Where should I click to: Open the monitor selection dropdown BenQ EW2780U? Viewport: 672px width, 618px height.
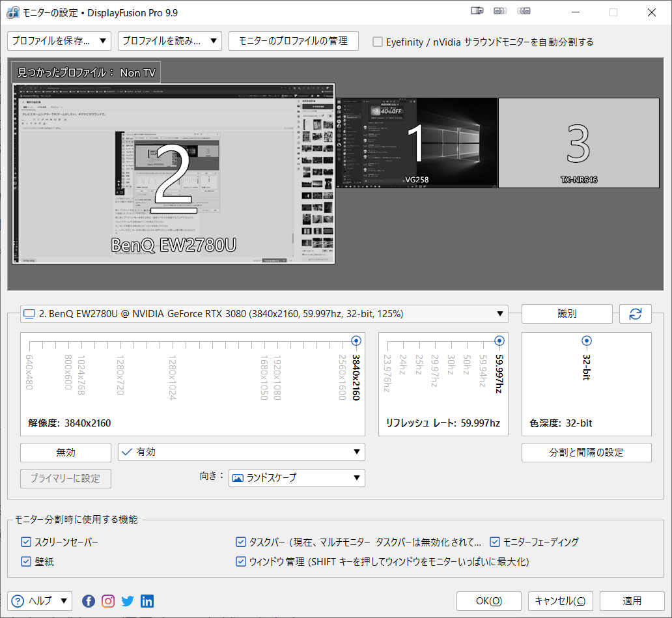[x=264, y=314]
